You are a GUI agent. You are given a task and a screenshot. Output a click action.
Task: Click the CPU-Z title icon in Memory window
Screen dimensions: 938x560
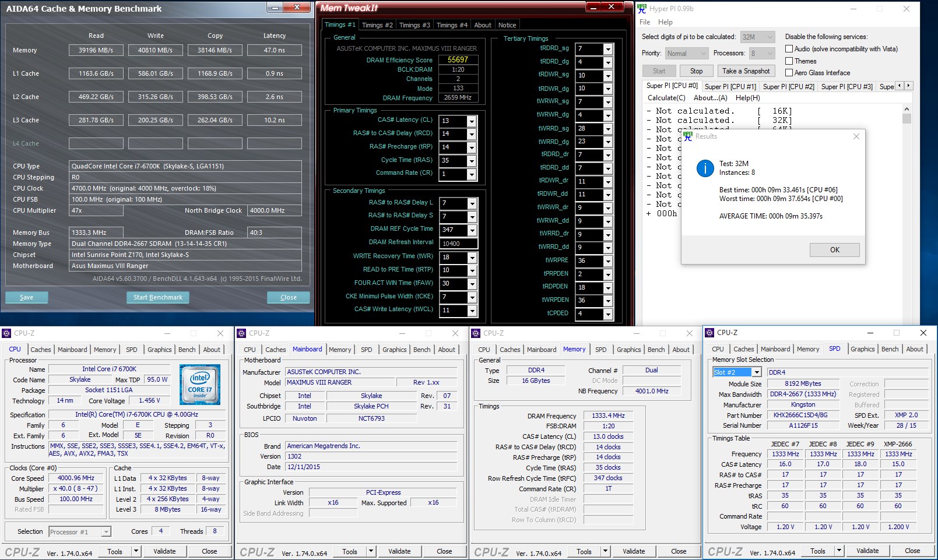[x=476, y=333]
